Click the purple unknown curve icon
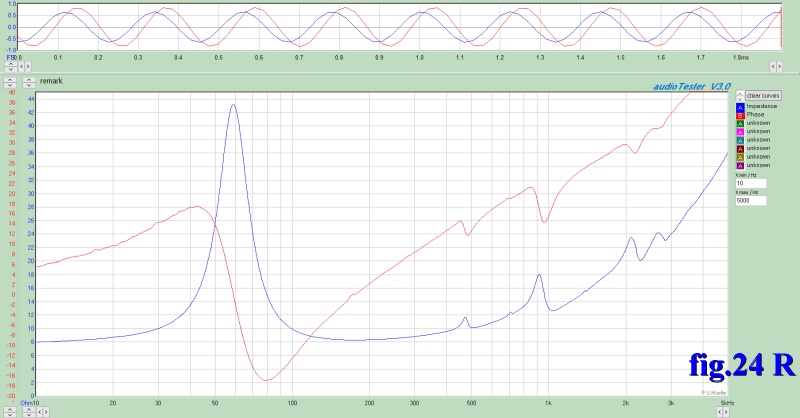800x418 pixels. click(740, 165)
